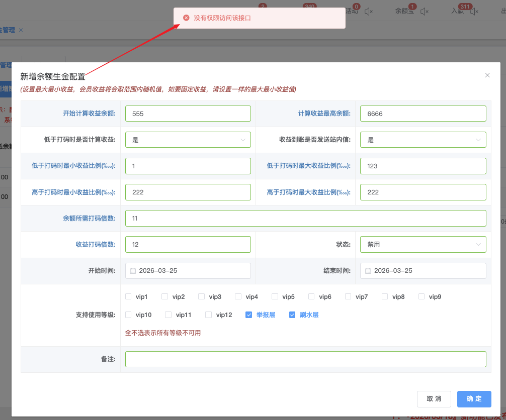Enable the vip12 level checkbox
The width and height of the screenshot is (506, 420).
pos(209,315)
